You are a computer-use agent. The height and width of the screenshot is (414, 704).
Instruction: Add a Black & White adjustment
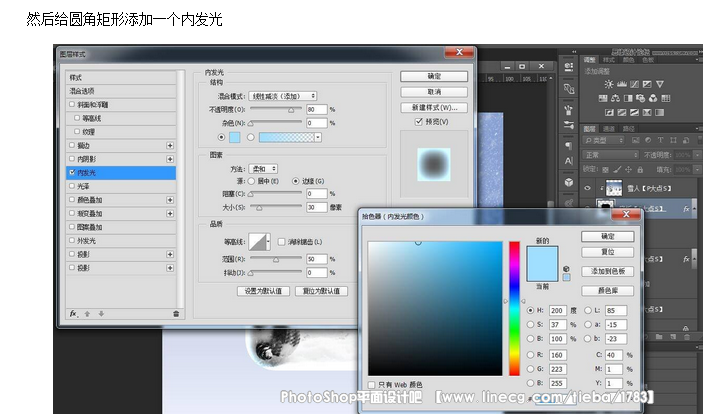tap(628, 98)
